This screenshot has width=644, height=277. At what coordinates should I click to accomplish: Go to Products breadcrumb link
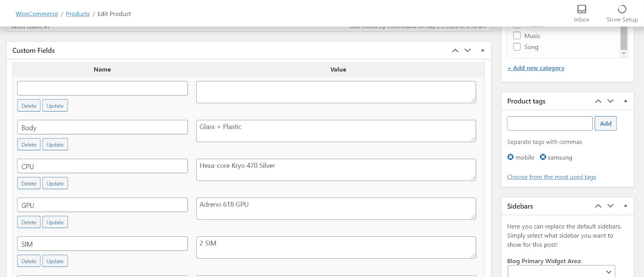coord(78,14)
